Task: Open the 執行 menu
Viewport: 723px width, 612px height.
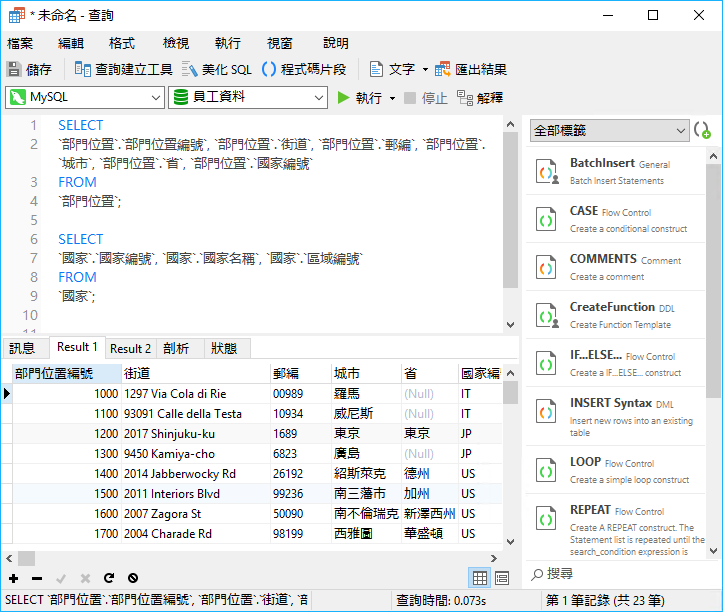Action: point(228,43)
